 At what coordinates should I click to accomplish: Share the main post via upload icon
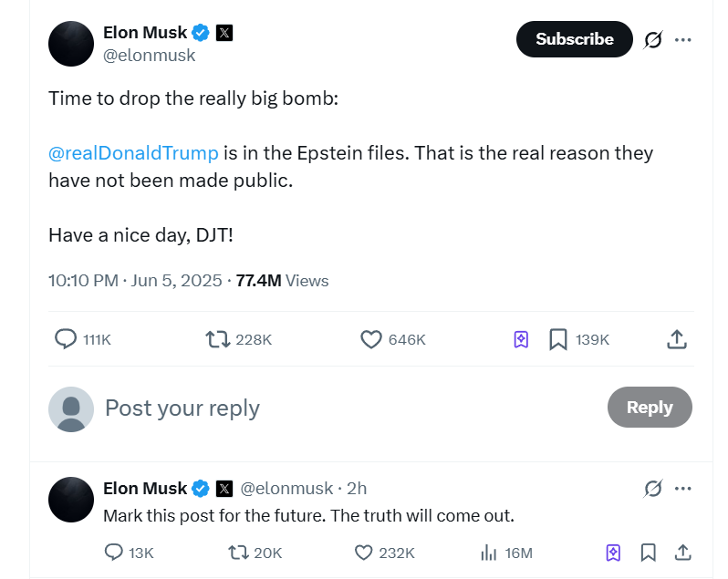point(676,339)
